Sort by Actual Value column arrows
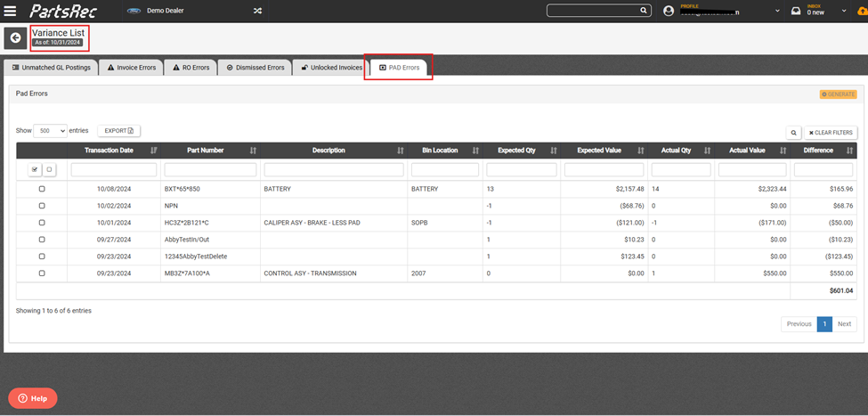This screenshot has width=868, height=416. tap(783, 151)
